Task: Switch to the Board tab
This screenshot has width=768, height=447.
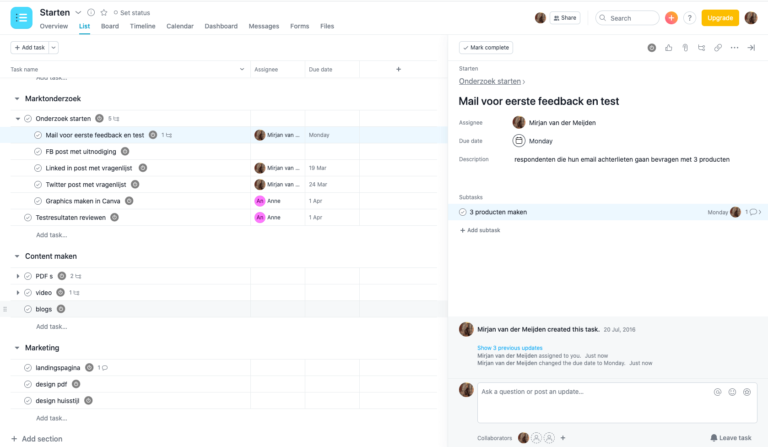Action: (110, 26)
